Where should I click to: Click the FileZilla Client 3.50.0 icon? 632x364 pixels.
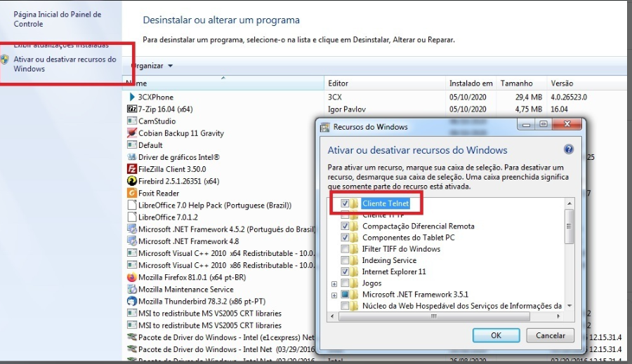132,169
